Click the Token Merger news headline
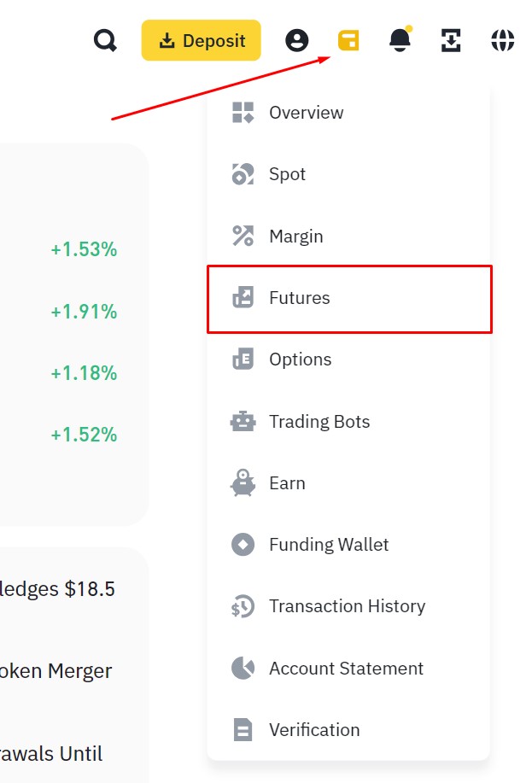This screenshot has height=783, width=532. [56, 671]
